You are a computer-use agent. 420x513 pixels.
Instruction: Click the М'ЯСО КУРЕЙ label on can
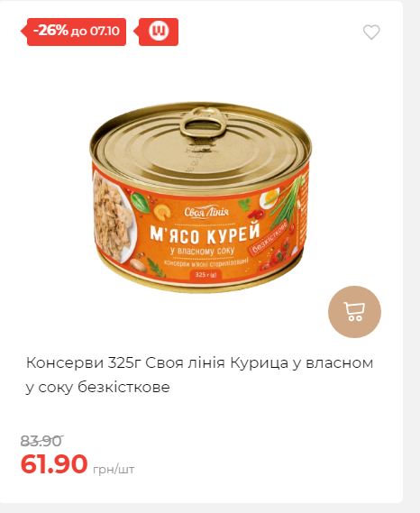pyautogui.click(x=205, y=234)
